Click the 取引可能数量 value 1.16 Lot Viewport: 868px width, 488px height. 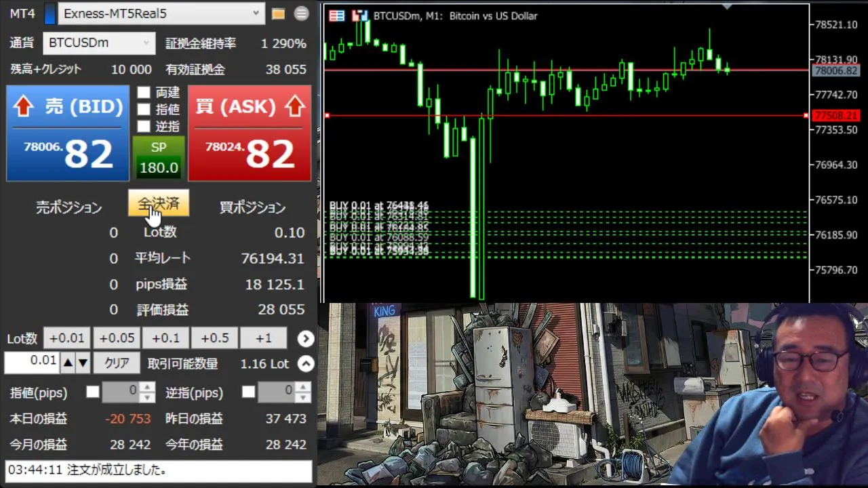[264, 364]
